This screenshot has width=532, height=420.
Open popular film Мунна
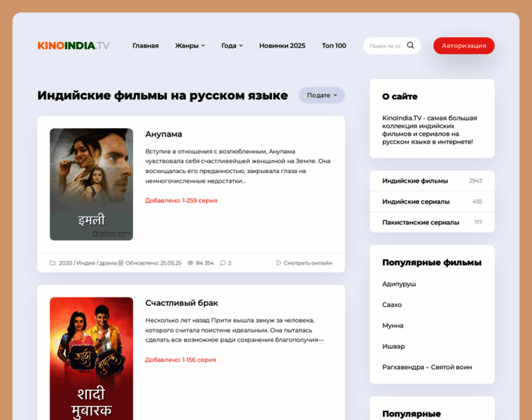point(393,325)
